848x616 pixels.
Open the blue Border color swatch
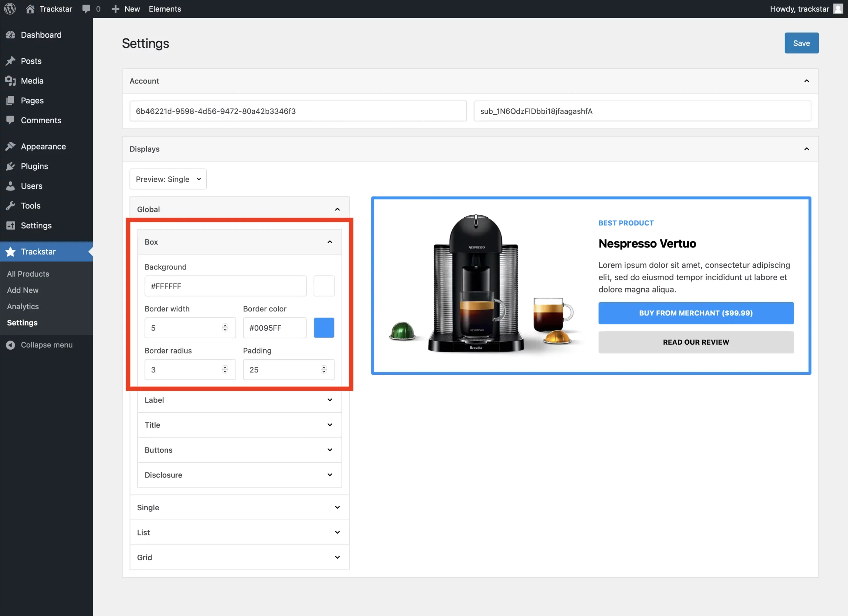324,328
